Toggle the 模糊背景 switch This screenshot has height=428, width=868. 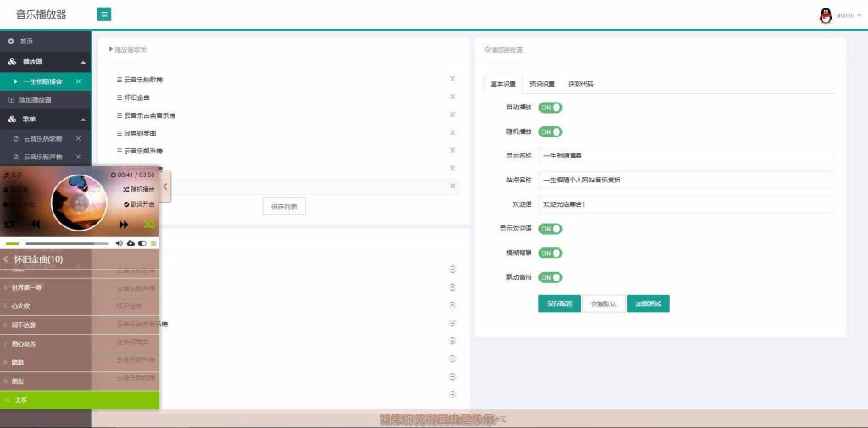coord(550,253)
